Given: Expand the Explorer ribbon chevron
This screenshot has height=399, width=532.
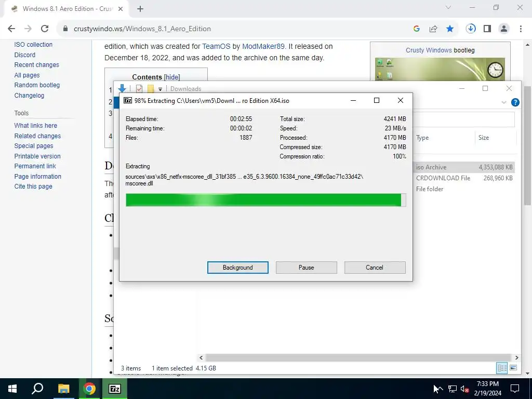Looking at the screenshot, I should coord(504,102).
